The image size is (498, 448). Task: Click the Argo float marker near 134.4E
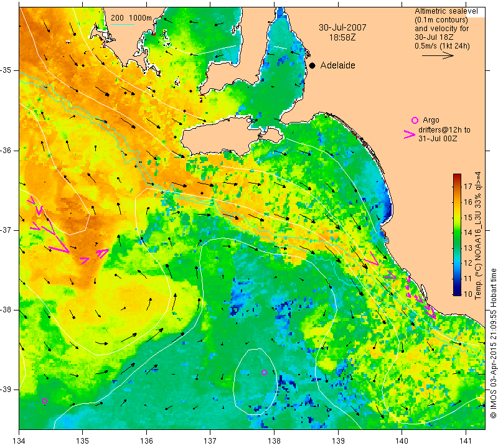point(44,401)
